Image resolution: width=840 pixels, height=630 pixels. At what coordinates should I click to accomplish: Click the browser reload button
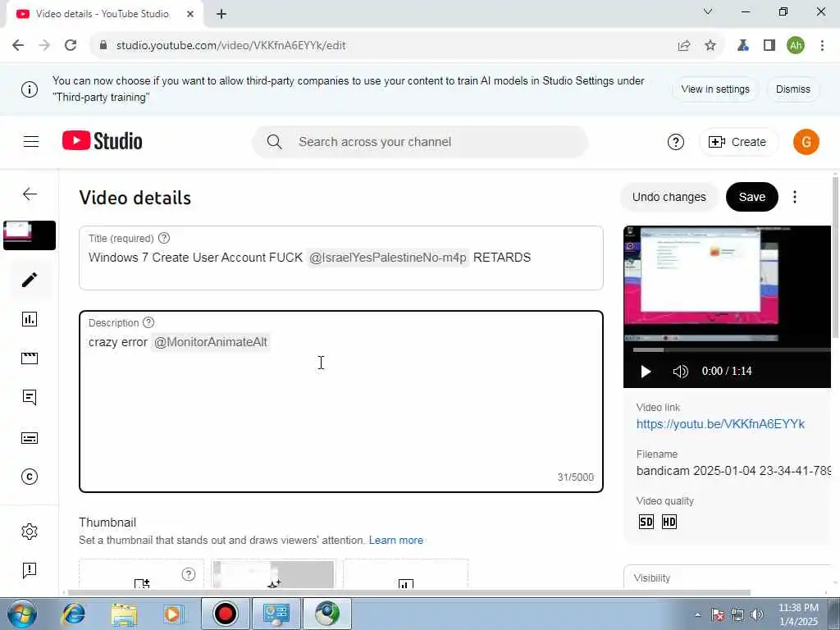(x=71, y=46)
